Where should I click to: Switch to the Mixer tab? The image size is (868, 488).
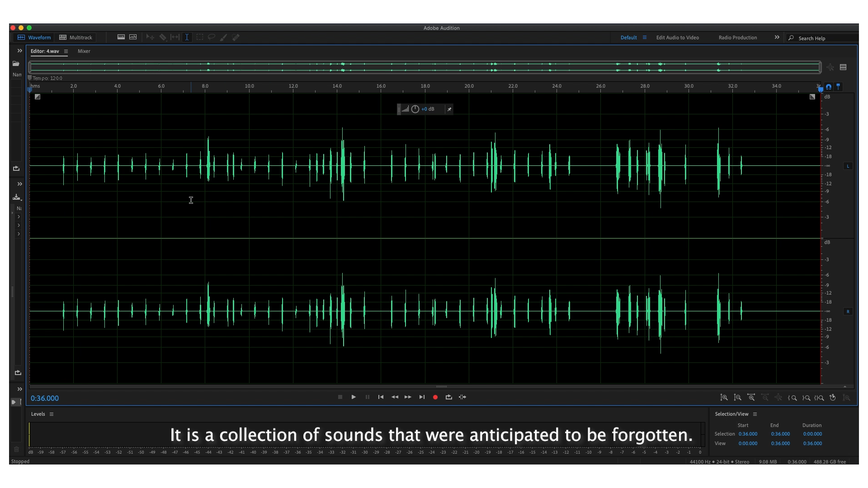(x=84, y=52)
